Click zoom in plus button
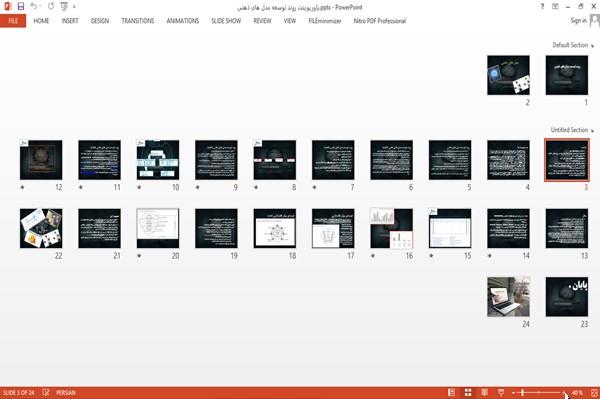This screenshot has width=600, height=399. 564,393
